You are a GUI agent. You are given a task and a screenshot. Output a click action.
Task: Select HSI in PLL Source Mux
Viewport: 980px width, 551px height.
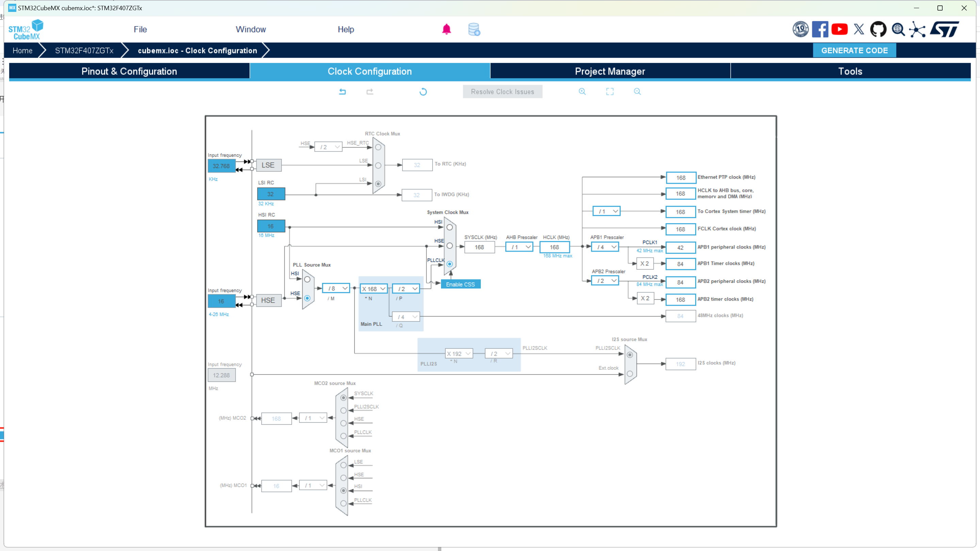tap(307, 280)
